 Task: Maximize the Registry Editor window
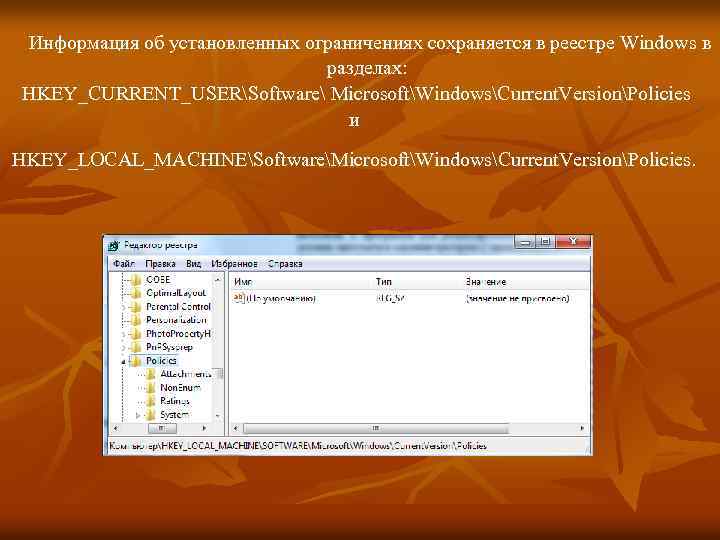(546, 241)
